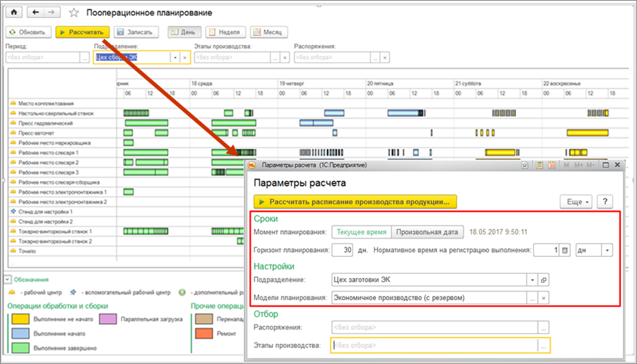This screenshot has height=364, width=637.
Task: Select Текущее время planning moment
Action: [361, 232]
